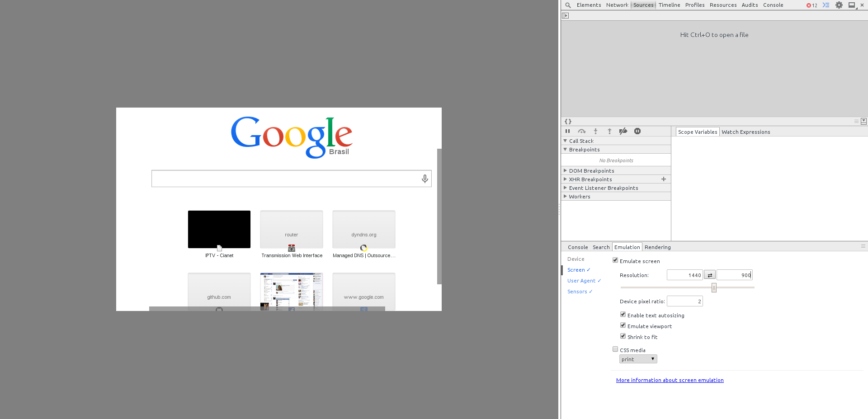Open the github.com thumbnail tile
868x419 pixels.
[x=219, y=292]
